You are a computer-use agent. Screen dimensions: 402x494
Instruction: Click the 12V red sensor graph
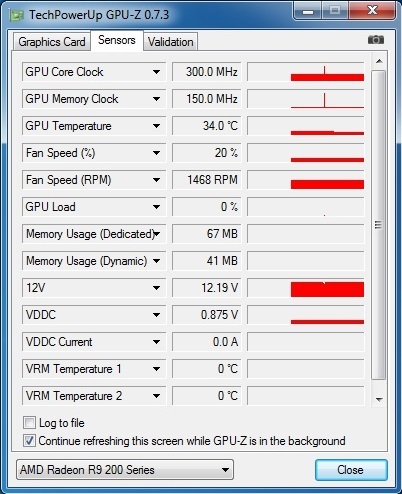pos(306,288)
